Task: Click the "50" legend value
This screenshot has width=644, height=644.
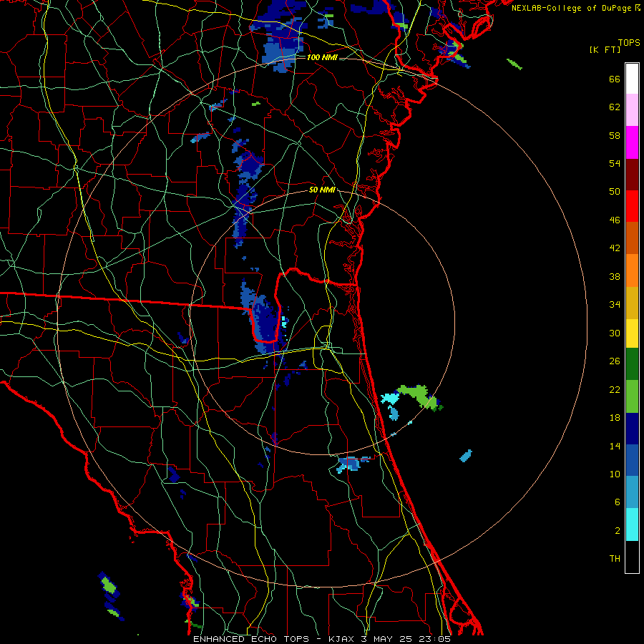Action: 615,191
